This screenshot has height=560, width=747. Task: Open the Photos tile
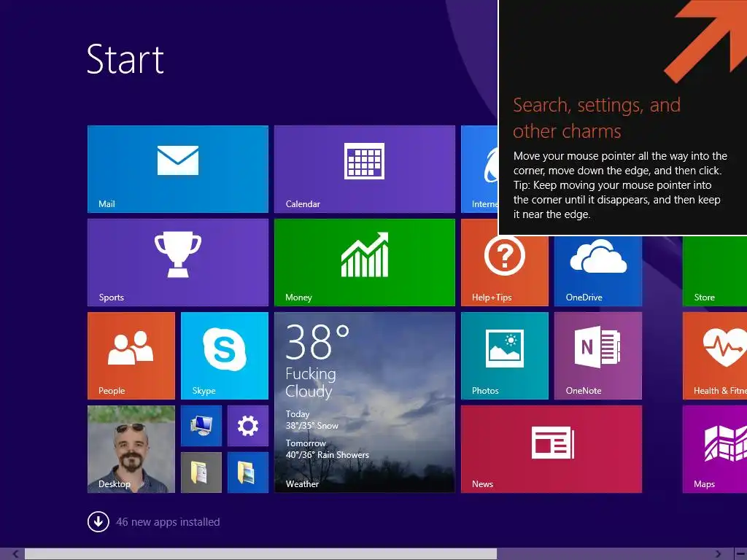(505, 356)
